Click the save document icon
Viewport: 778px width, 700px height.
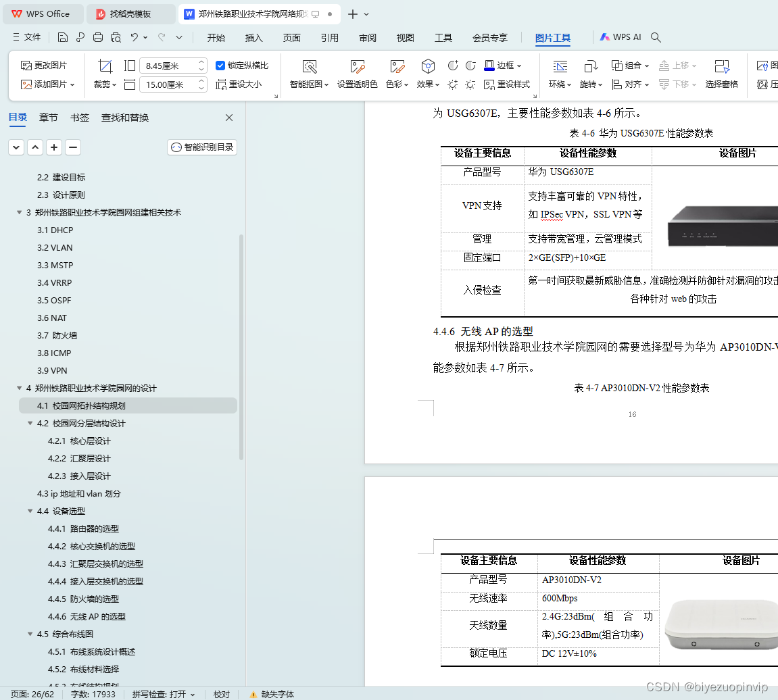click(x=62, y=37)
